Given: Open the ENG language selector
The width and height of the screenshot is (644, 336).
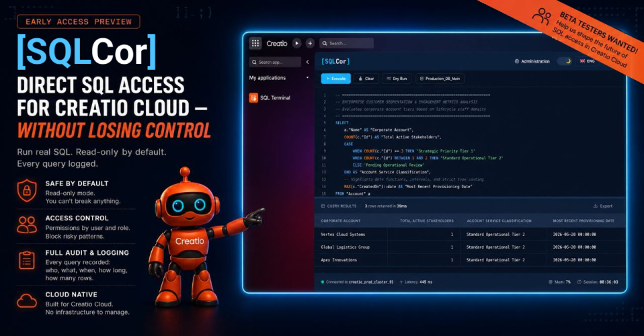Looking at the screenshot, I should point(588,60).
